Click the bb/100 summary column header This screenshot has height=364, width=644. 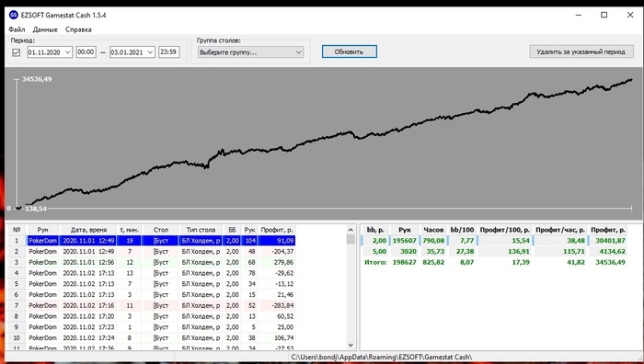pos(462,230)
